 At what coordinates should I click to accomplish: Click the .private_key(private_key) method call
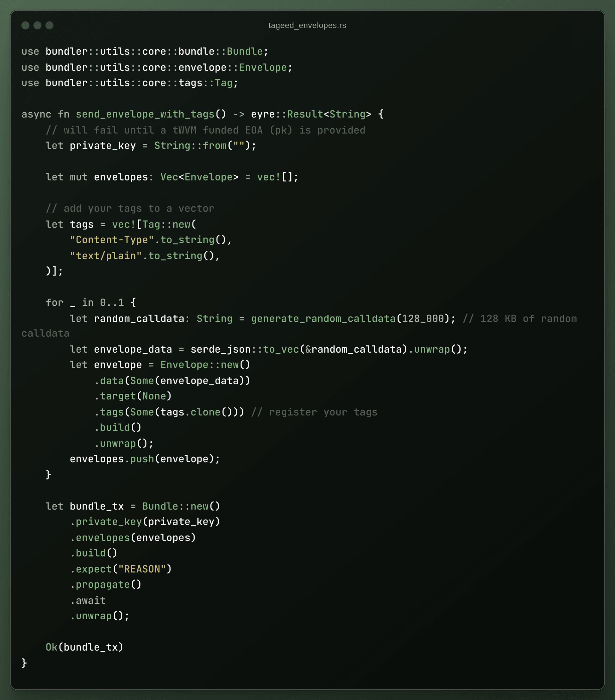145,522
